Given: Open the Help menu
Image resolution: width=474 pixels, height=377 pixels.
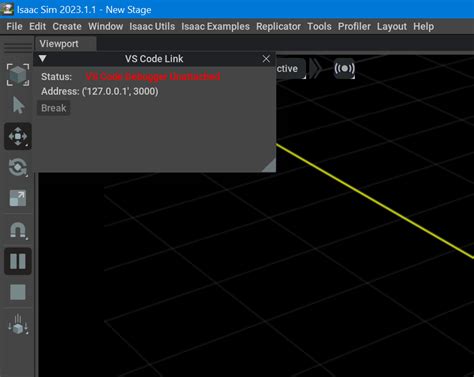Looking at the screenshot, I should pos(424,26).
